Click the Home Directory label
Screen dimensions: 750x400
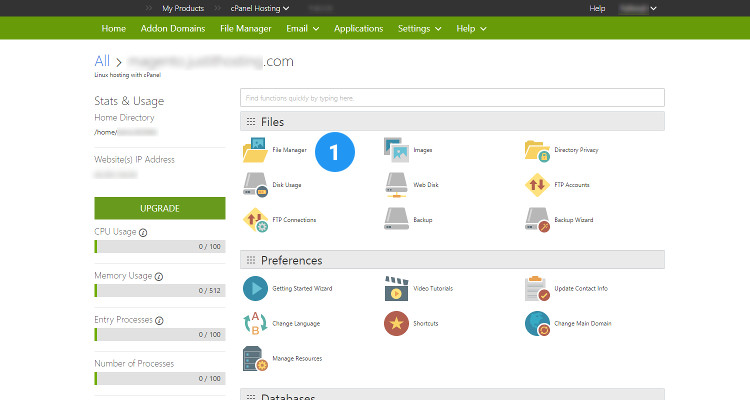(x=124, y=117)
